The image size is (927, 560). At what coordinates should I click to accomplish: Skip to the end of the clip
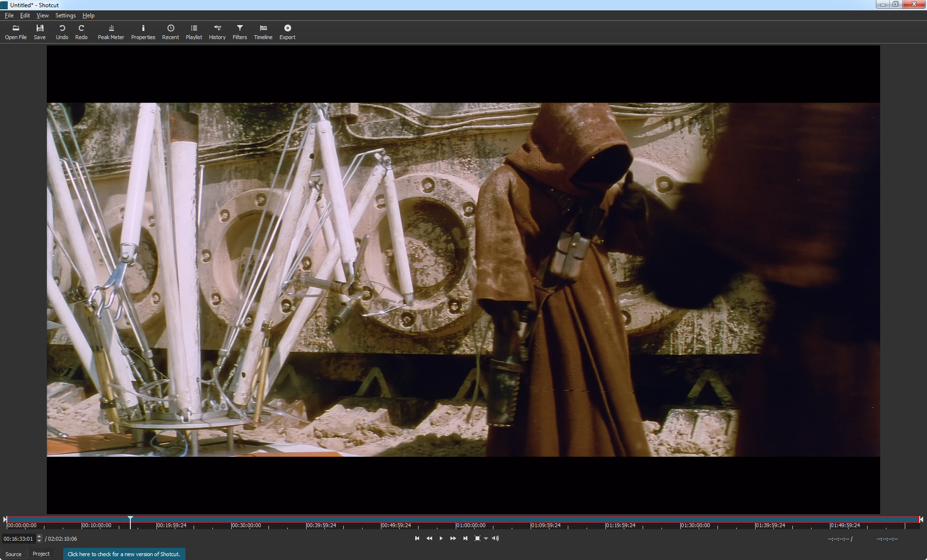click(465, 538)
